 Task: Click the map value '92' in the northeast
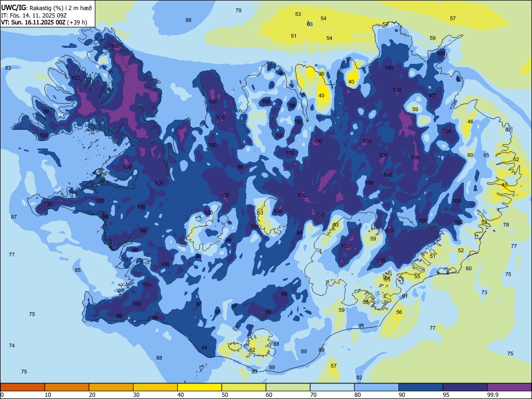point(459,79)
